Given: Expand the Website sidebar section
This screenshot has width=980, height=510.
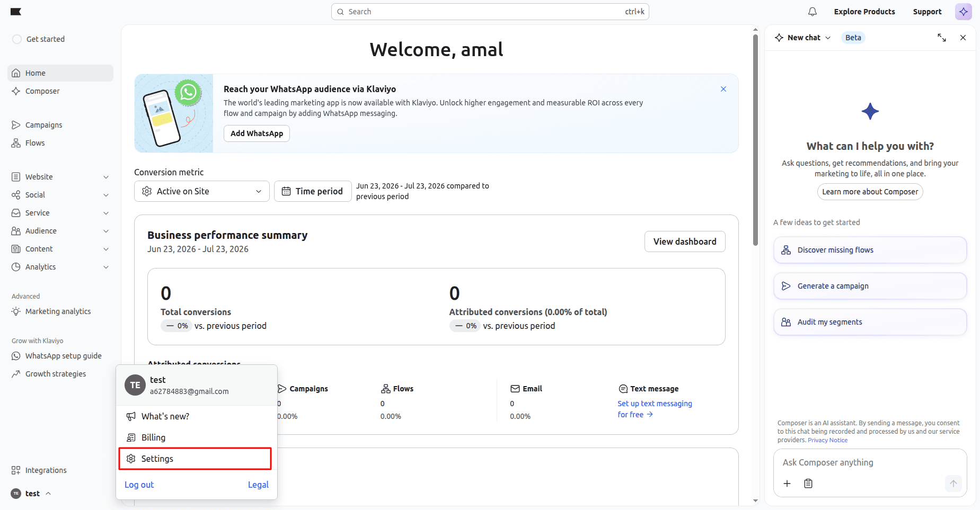Looking at the screenshot, I should (x=60, y=177).
